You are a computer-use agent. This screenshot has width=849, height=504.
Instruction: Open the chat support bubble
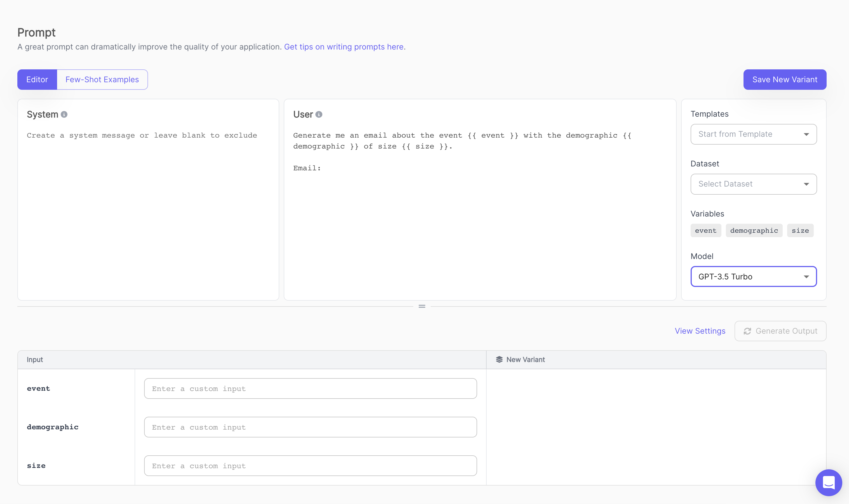point(829,483)
